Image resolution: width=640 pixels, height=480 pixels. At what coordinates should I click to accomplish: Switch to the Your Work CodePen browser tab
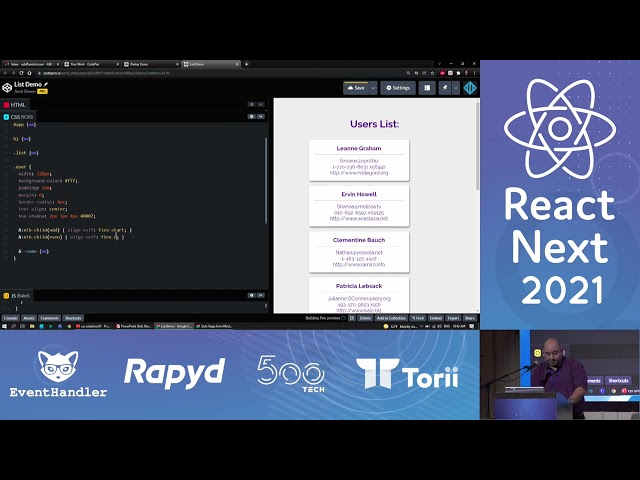tap(91, 64)
